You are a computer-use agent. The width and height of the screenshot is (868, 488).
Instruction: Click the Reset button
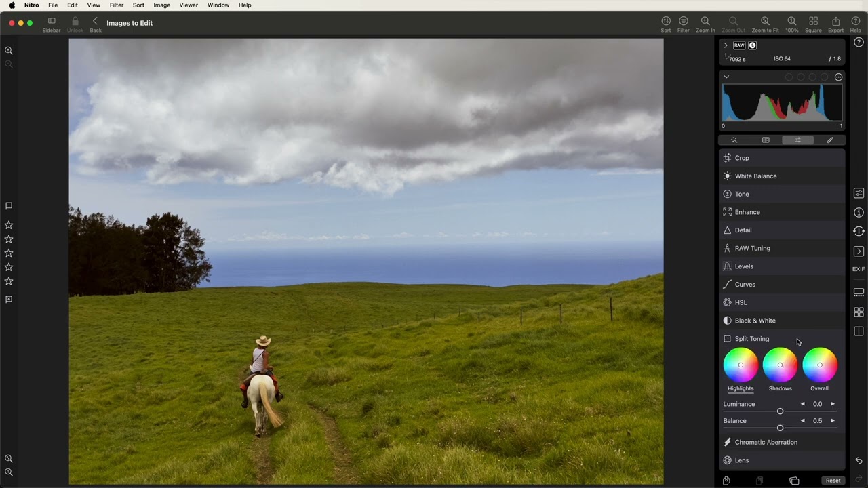click(x=833, y=481)
